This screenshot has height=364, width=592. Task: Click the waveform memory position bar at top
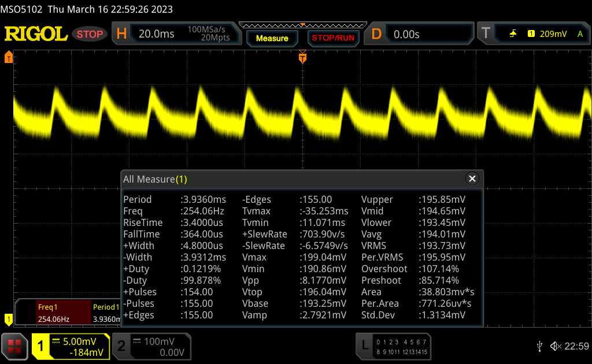tap(302, 24)
